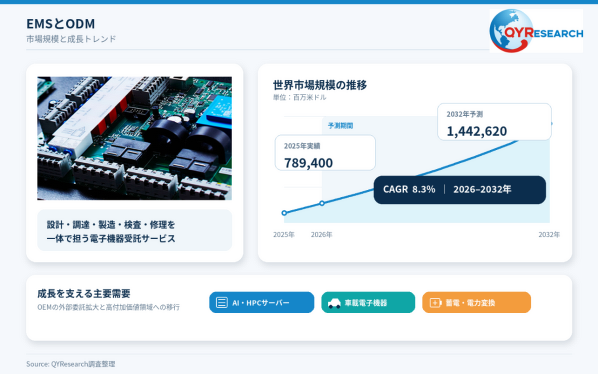The width and height of the screenshot is (598, 374).
Task: Click the 2025年実績 789,400 value box
Action: pos(325,152)
